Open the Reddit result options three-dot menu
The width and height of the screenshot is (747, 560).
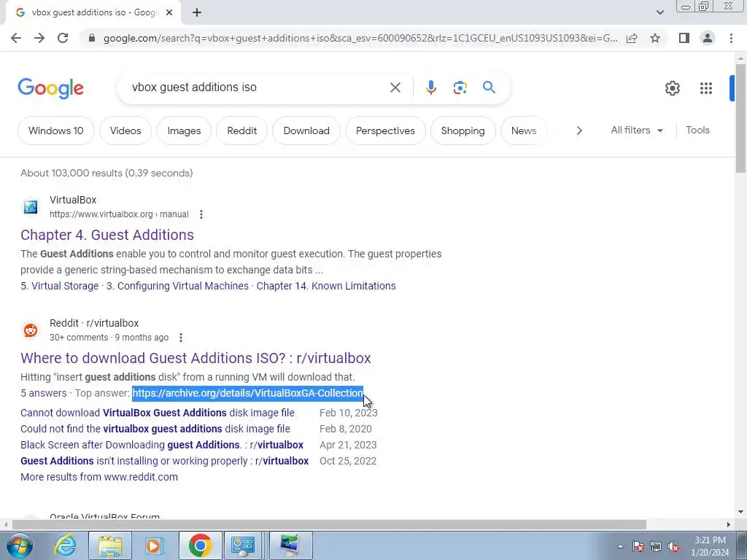point(181,338)
